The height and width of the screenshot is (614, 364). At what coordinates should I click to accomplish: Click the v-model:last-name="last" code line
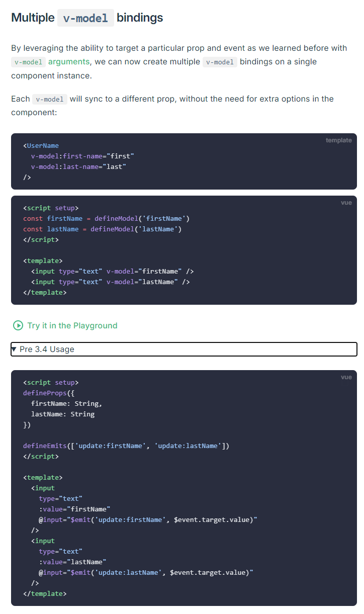click(x=78, y=166)
